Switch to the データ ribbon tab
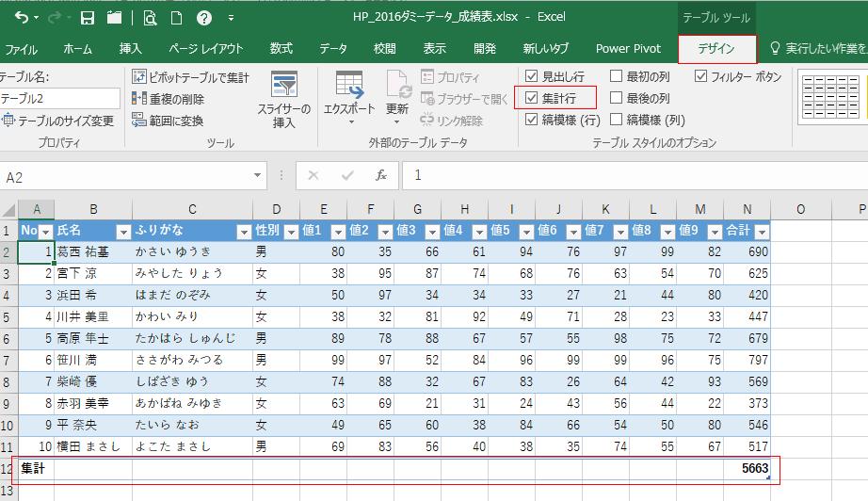The height and width of the screenshot is (501, 868). (x=332, y=49)
